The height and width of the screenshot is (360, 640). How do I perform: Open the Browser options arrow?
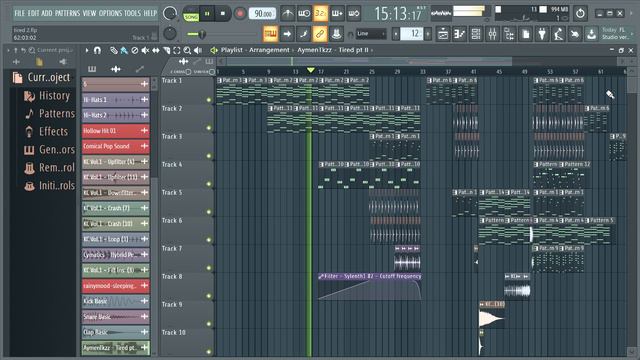pos(8,50)
